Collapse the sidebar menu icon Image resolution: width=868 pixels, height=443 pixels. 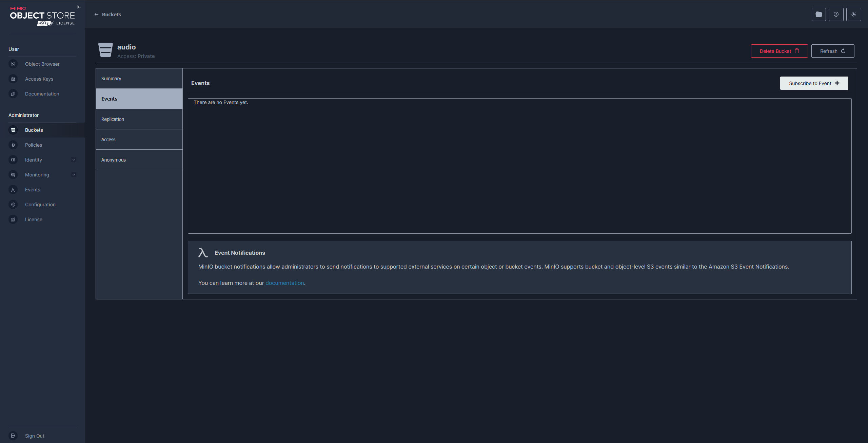pos(79,7)
